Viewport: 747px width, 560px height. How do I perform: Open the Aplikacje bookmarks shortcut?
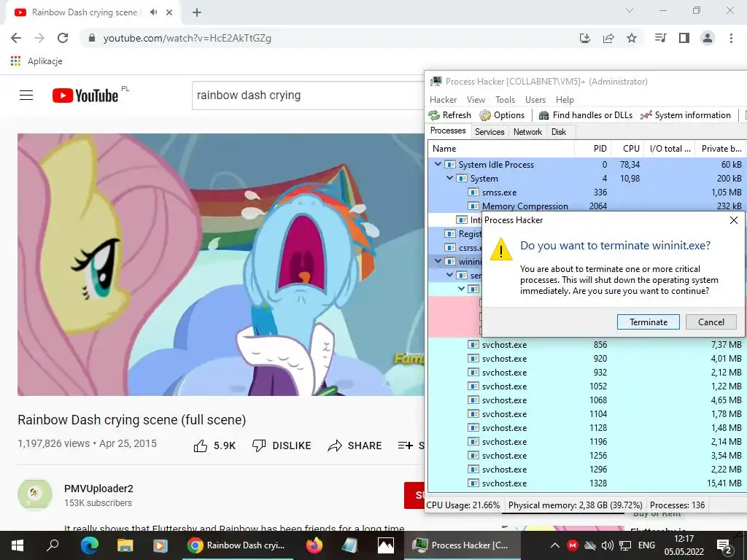[x=36, y=61]
